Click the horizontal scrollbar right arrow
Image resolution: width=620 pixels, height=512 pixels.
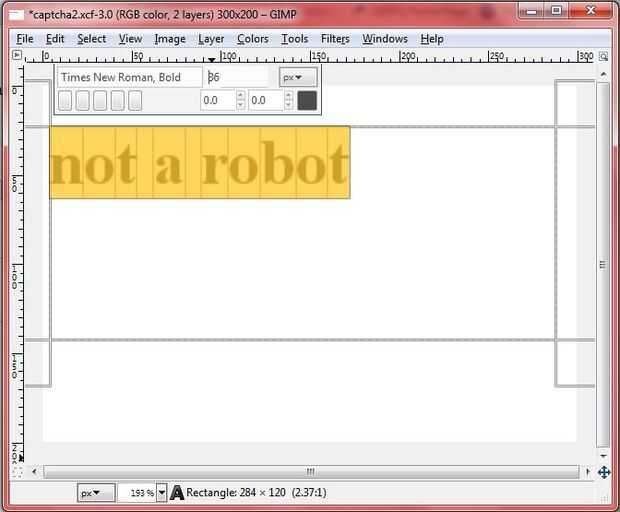tap(588, 472)
